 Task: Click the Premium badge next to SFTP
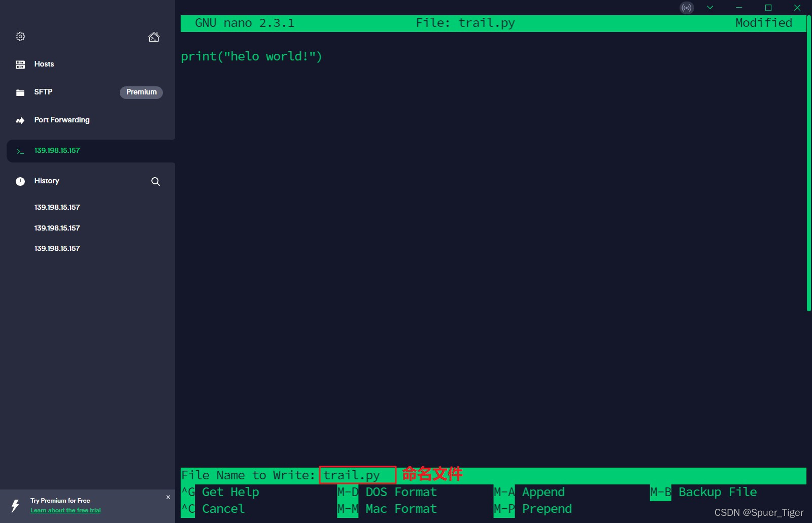point(141,92)
